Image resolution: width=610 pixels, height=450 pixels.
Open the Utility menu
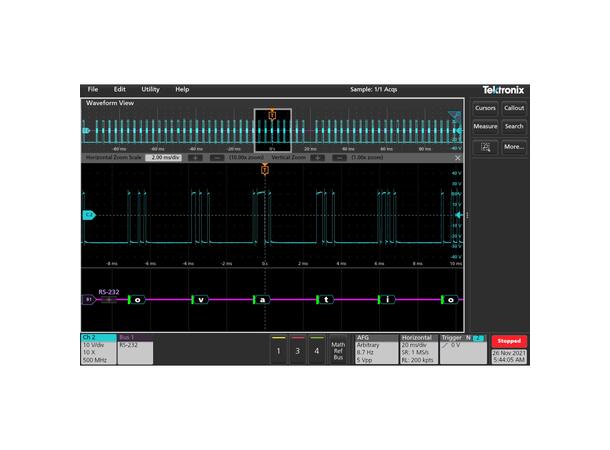(x=151, y=89)
